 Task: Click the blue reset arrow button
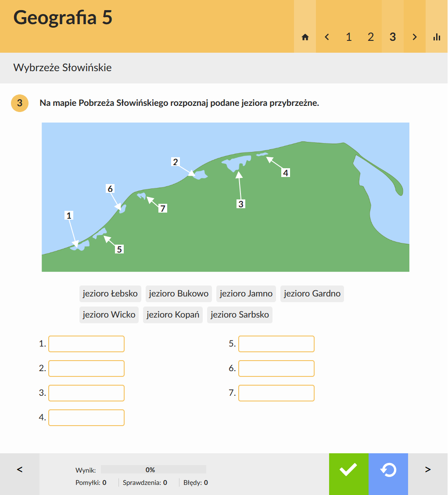click(x=388, y=470)
